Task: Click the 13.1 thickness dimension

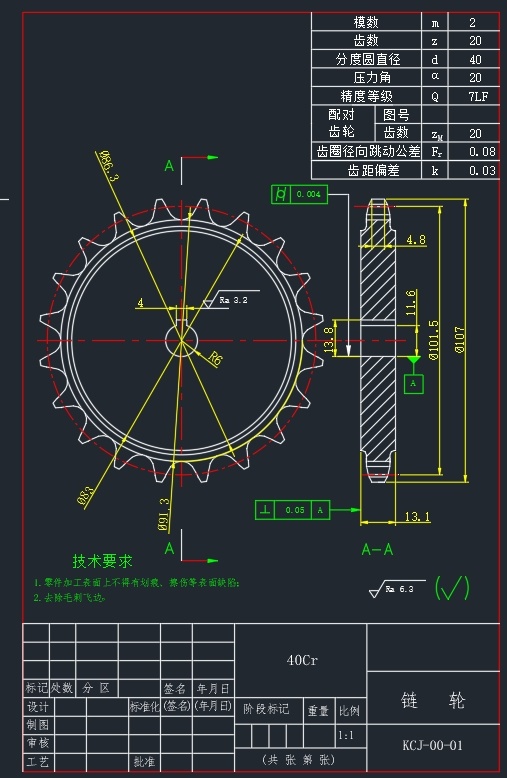Action: [417, 517]
